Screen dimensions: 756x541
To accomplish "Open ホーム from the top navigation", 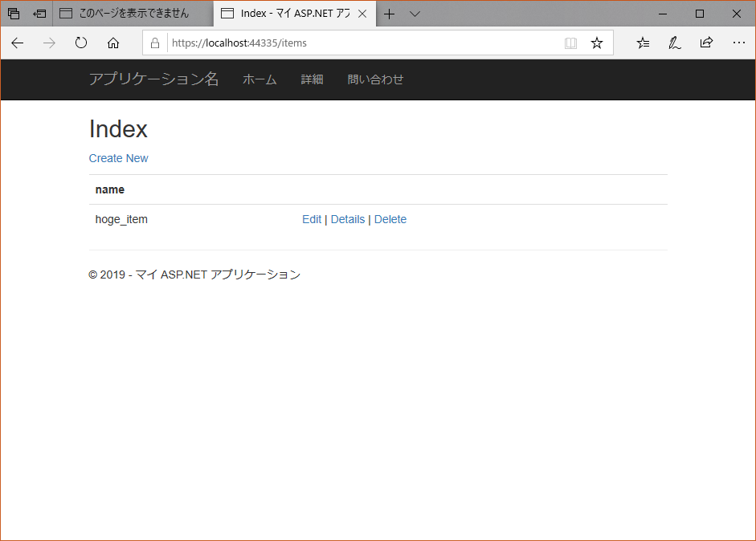I will 259,79.
